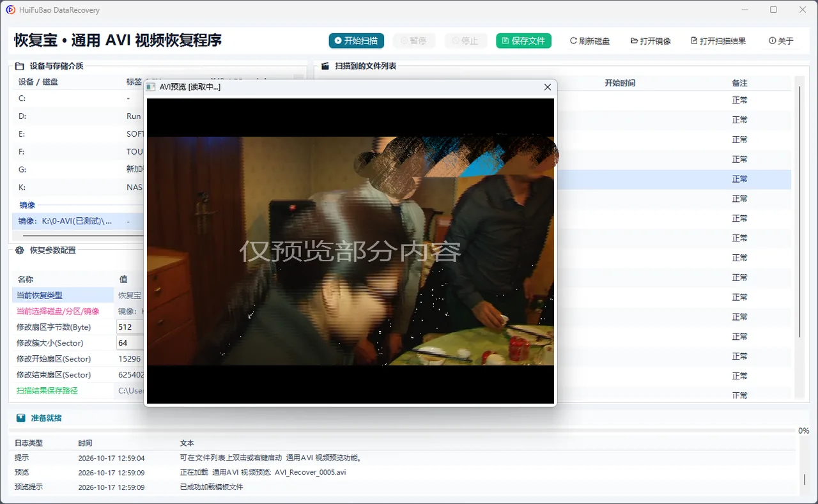Screen dimensions: 818x504
Task: Close the AVI预览 preview window
Action: click(x=547, y=87)
